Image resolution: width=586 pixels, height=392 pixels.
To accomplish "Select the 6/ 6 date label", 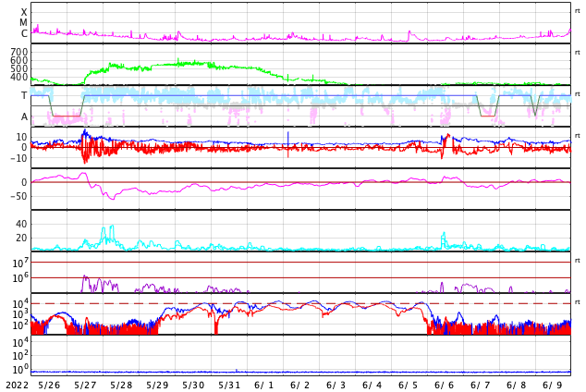I will click(x=444, y=386).
